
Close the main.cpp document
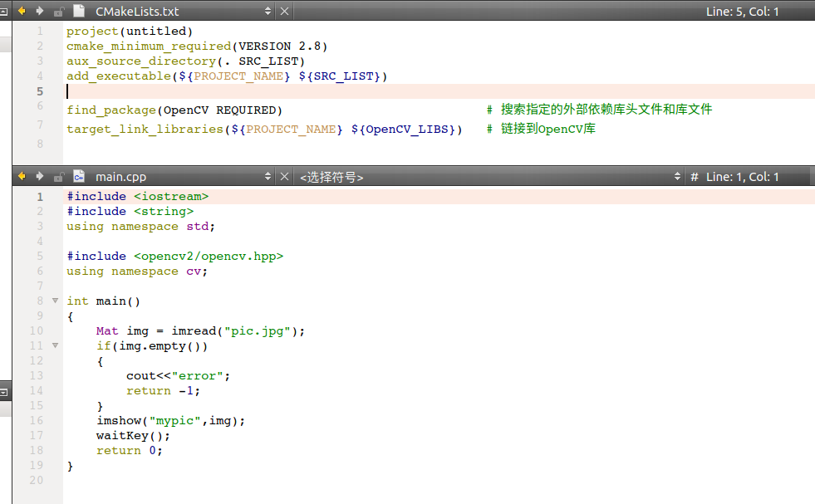(285, 176)
